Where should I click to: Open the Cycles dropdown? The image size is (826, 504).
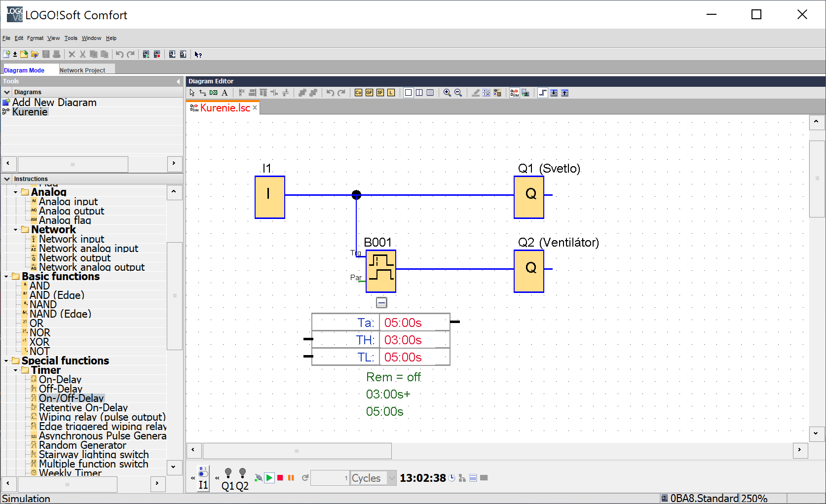(x=391, y=478)
